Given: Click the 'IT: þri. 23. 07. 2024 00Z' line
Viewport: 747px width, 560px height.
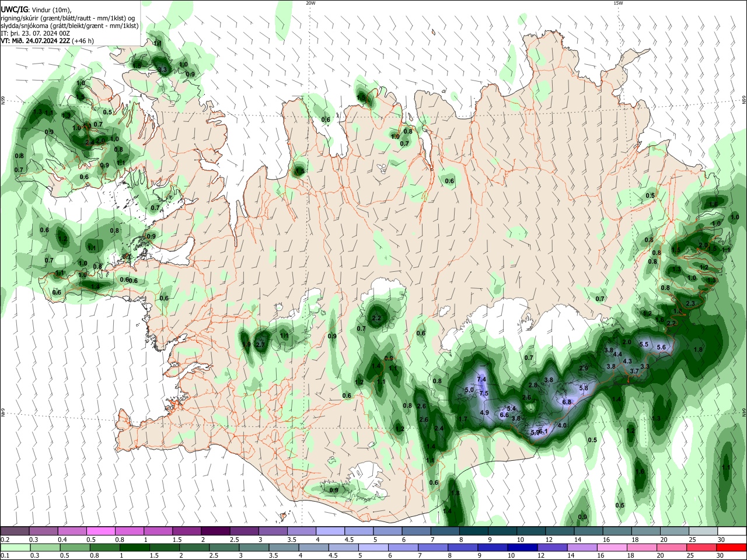Looking at the screenshot, I should point(36,33).
